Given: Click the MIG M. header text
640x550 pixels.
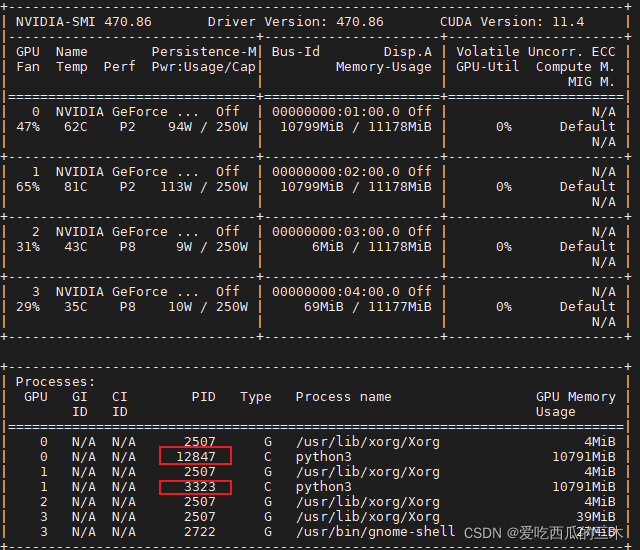Looking at the screenshot, I should pyautogui.click(x=591, y=82).
